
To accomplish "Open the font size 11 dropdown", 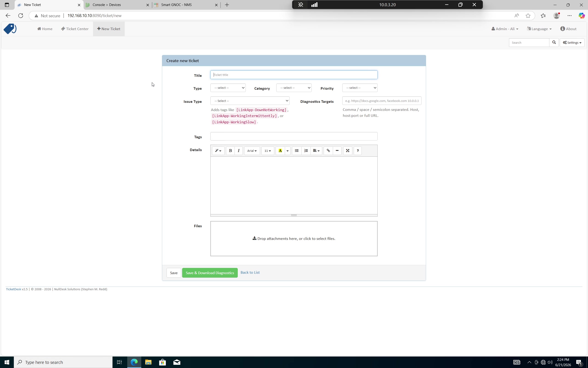I will 268,151.
